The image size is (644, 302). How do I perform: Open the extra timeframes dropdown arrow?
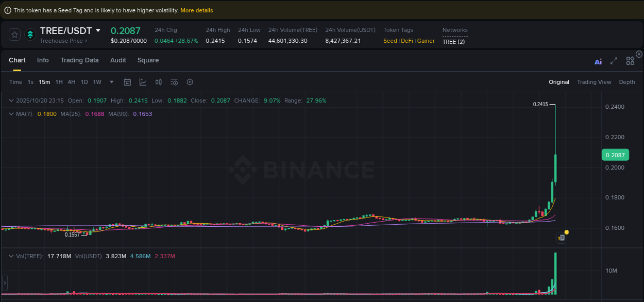click(x=111, y=82)
